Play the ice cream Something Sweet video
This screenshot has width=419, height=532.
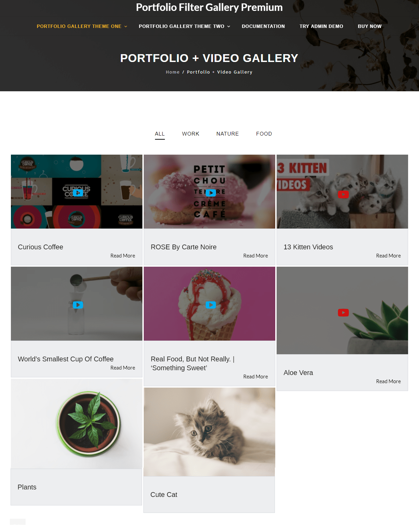[x=211, y=305]
